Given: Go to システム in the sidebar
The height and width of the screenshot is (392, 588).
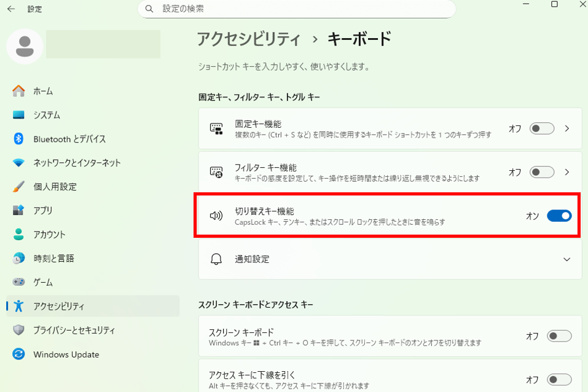Looking at the screenshot, I should [47, 115].
